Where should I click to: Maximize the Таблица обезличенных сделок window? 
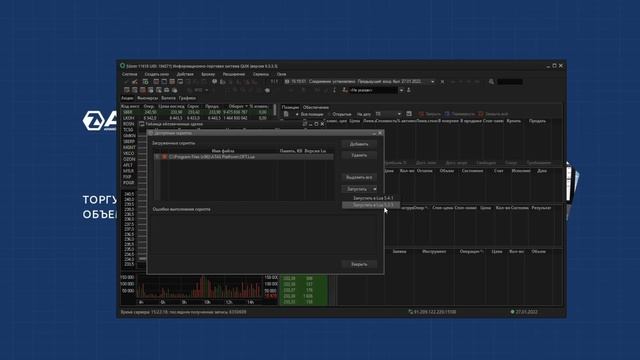click(x=316, y=124)
